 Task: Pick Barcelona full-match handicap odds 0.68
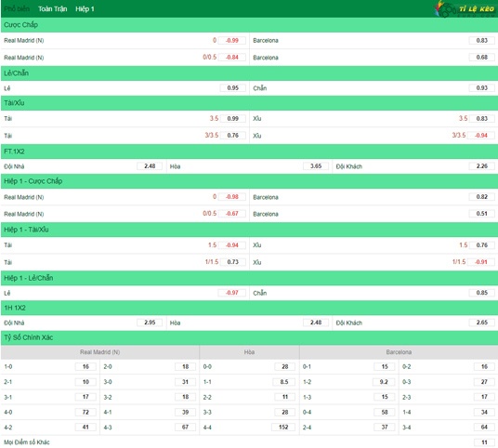tap(481, 58)
